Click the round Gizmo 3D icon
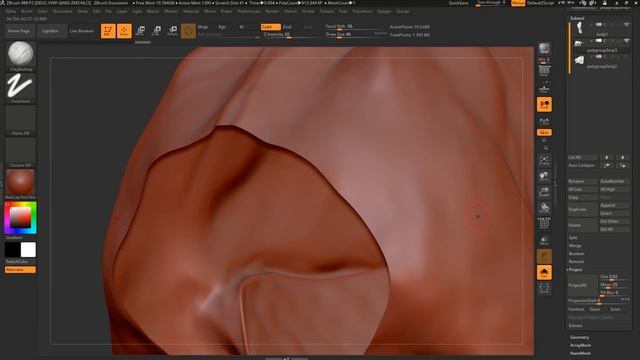 (x=189, y=31)
